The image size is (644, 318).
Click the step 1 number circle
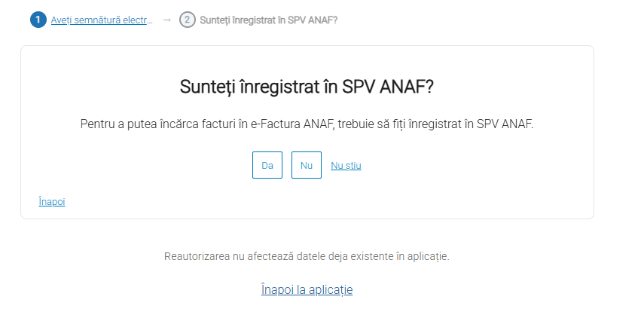(x=38, y=20)
